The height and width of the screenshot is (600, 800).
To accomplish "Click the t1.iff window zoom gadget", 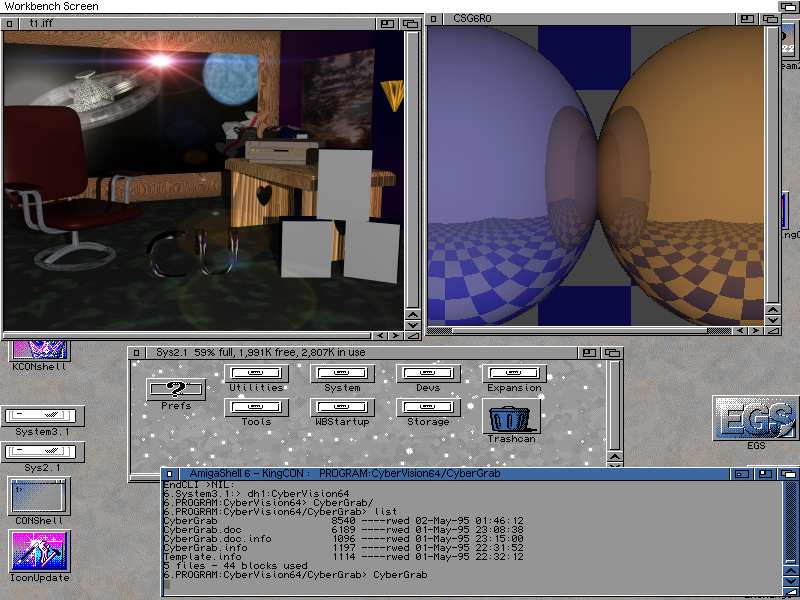I will click(x=387, y=23).
